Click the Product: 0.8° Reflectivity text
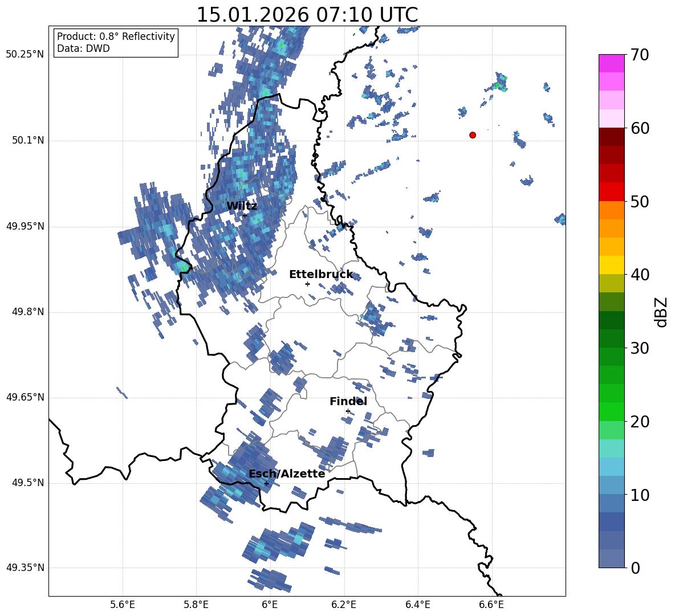 point(116,36)
